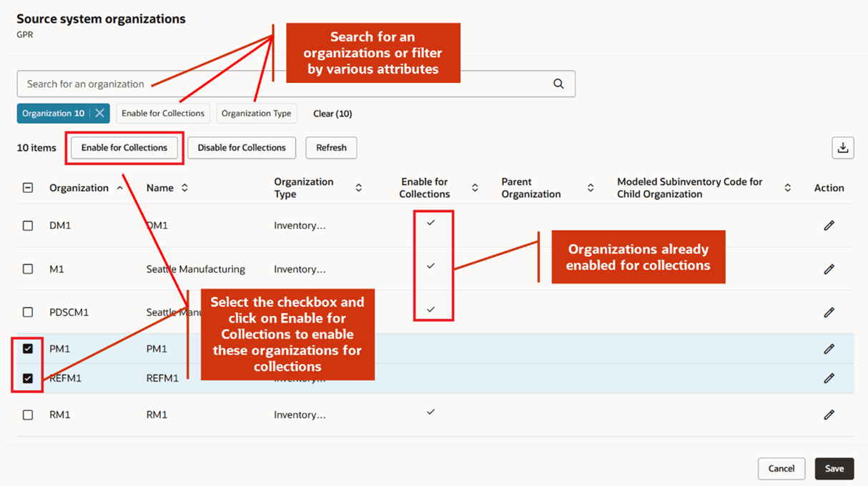Sort the table by the Name column
This screenshot has height=486, width=868.
coord(184,187)
